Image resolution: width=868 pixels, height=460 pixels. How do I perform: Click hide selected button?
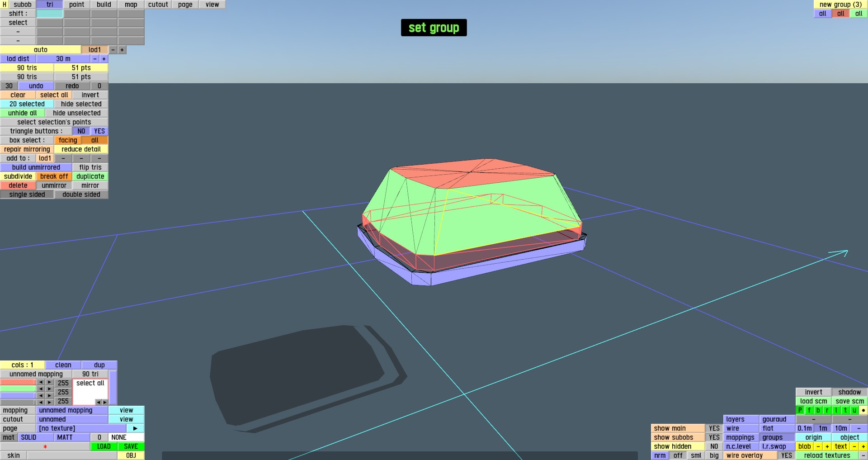point(81,104)
